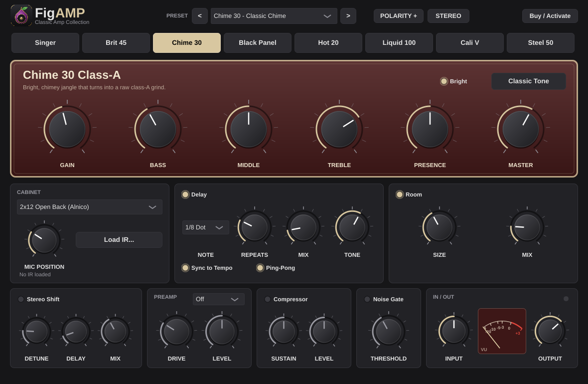Click the Polarity + button
The height and width of the screenshot is (384, 588).
click(399, 16)
